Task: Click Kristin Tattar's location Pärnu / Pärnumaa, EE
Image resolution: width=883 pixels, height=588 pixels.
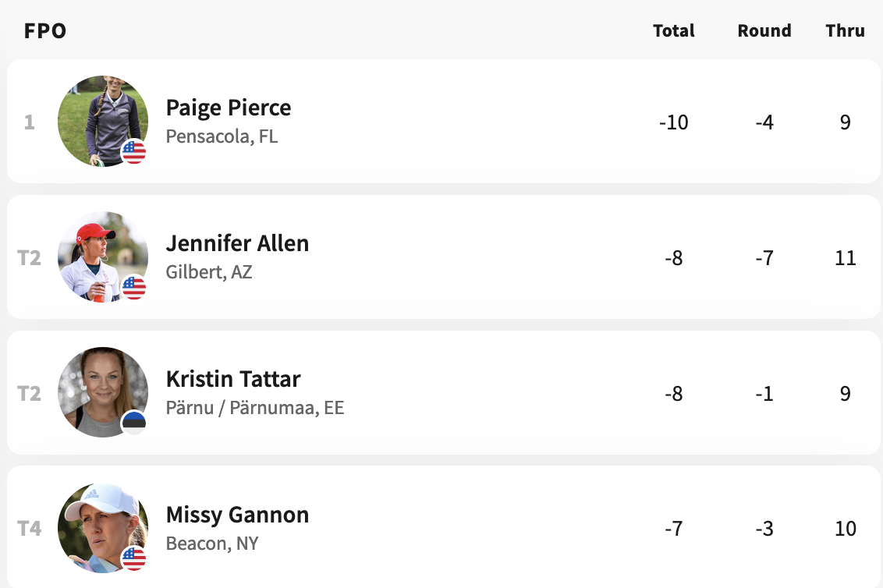Action: [254, 407]
